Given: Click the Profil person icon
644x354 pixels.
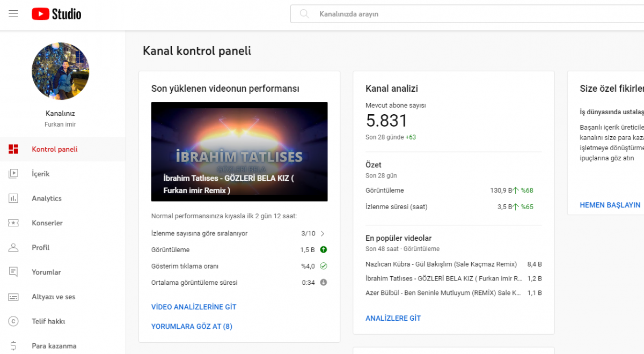Looking at the screenshot, I should click(x=13, y=247).
